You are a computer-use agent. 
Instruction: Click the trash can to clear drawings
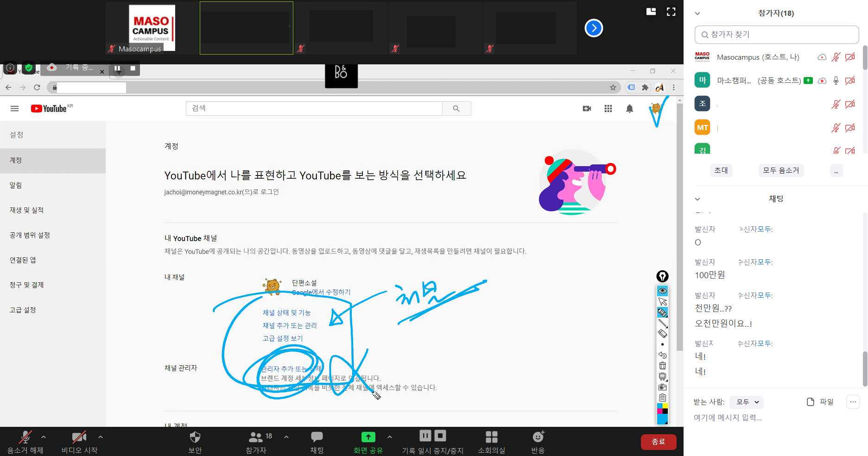662,366
